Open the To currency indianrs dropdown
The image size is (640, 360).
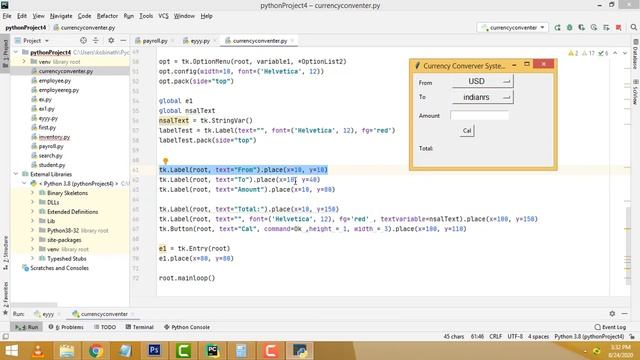click(482, 97)
